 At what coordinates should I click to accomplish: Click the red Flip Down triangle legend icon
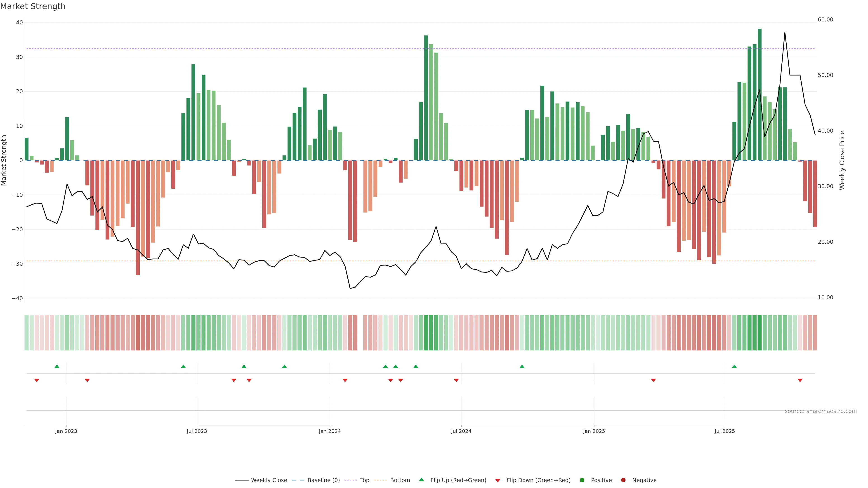498,480
